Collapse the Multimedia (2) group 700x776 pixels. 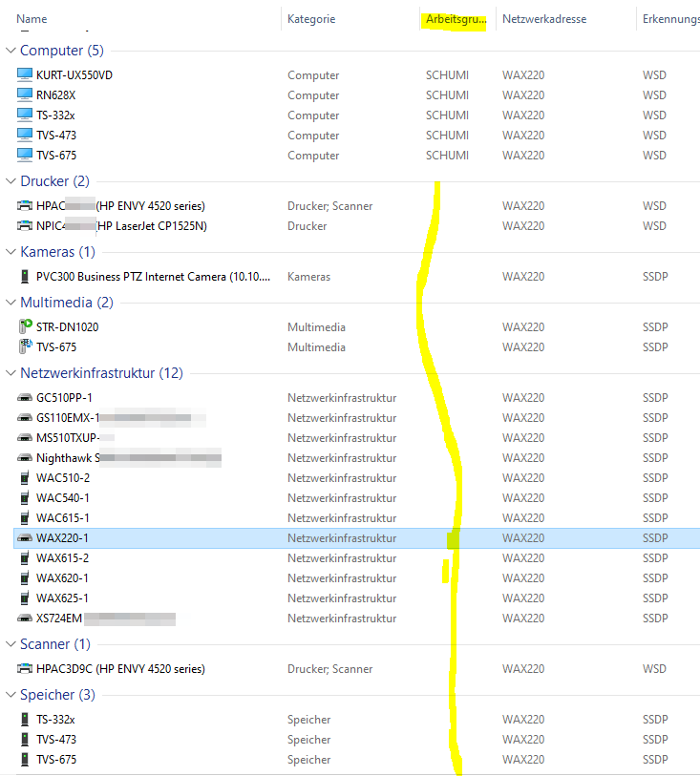[x=11, y=303]
